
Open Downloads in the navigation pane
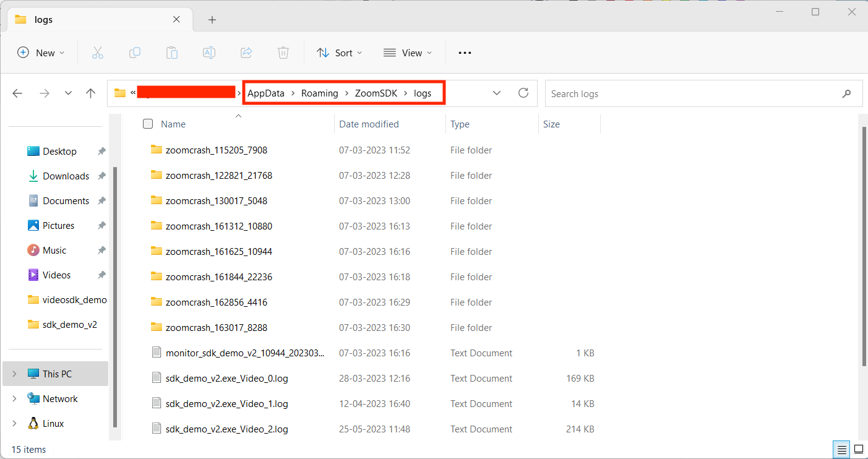(66, 176)
